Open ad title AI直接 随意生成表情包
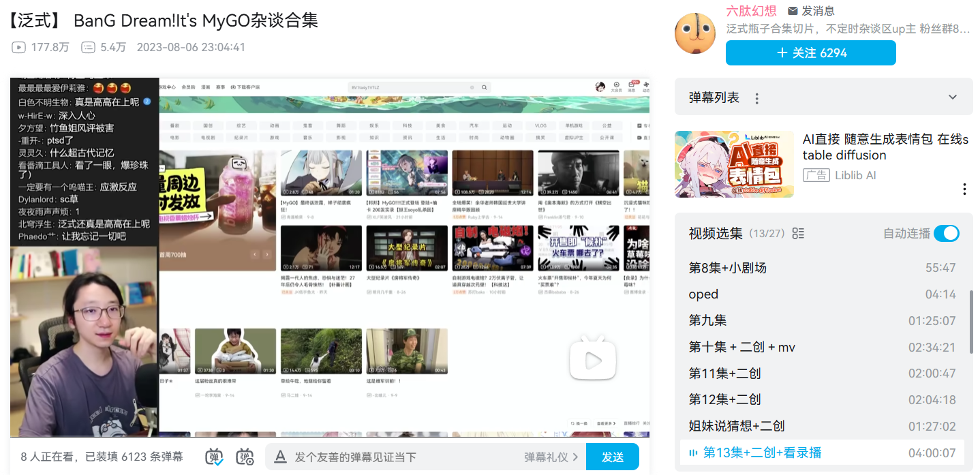Image resolution: width=980 pixels, height=475 pixels. (x=885, y=147)
